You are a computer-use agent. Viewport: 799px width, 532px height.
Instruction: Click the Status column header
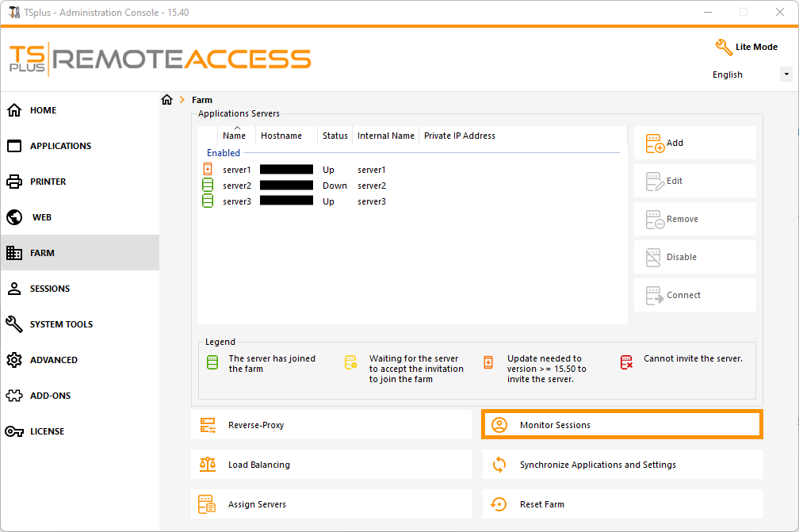coord(335,136)
